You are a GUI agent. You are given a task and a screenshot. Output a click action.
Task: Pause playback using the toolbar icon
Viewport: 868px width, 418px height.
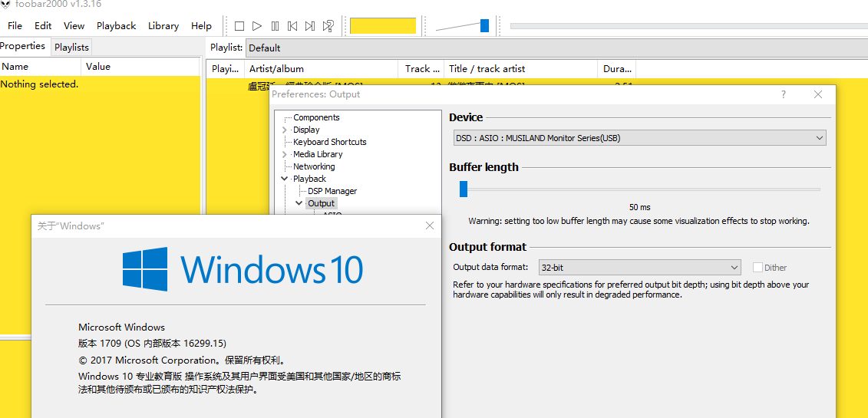pos(275,26)
